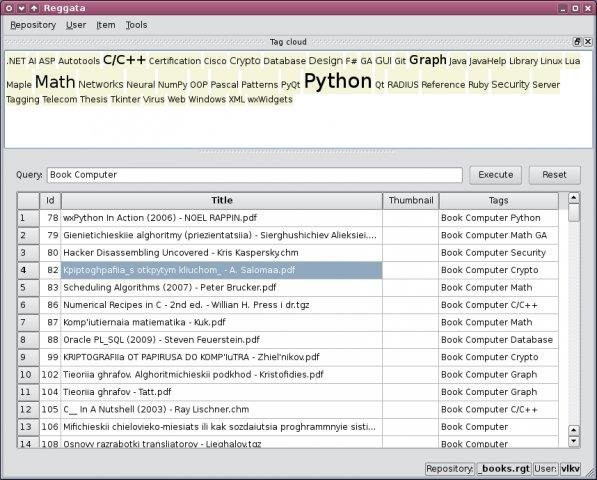Viewport: 597px width, 480px height.
Task: Sort by the Id column header
Action: tap(50, 201)
